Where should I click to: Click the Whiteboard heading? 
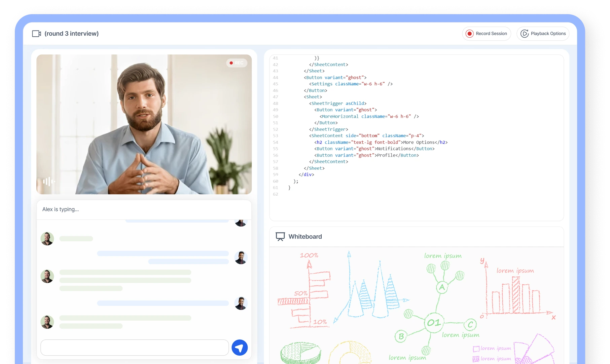[305, 237]
